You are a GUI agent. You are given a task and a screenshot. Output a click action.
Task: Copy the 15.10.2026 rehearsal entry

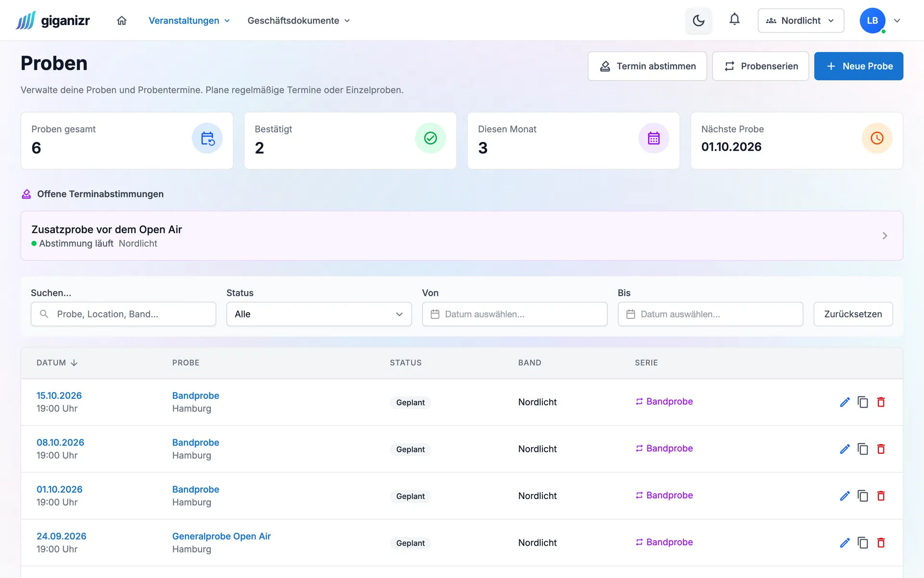(863, 402)
